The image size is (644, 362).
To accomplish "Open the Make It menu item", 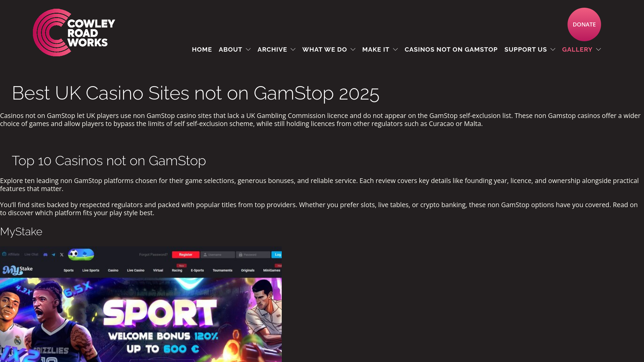I will [x=376, y=50].
